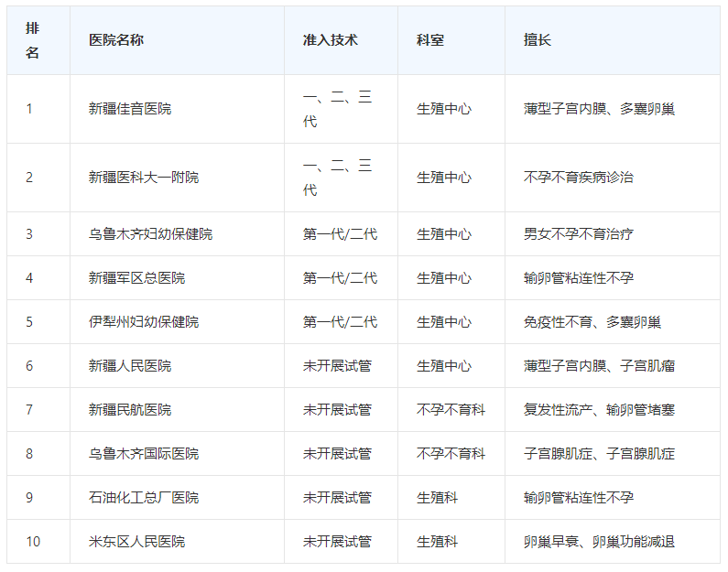Image resolution: width=728 pixels, height=572 pixels.
Task: Click 石油化工总厂医院 in the list
Action: pyautogui.click(x=144, y=498)
